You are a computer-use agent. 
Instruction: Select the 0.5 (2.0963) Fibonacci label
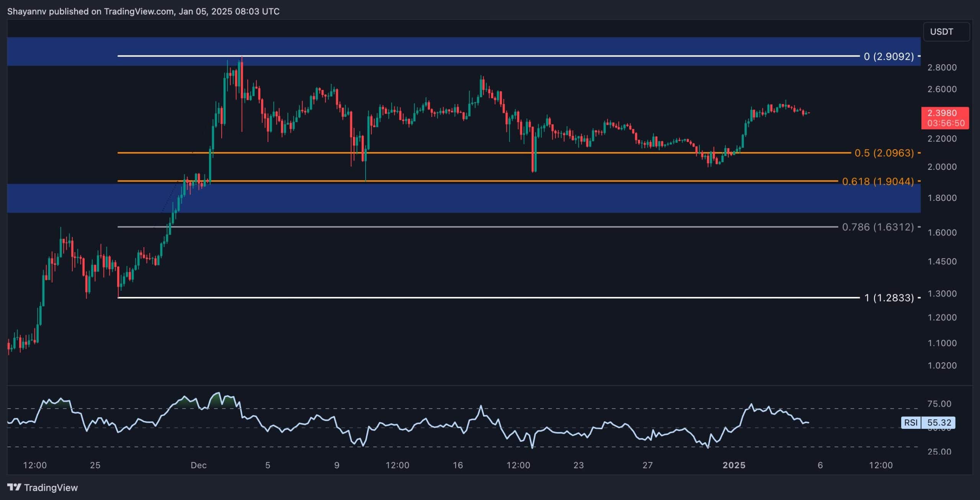(884, 153)
